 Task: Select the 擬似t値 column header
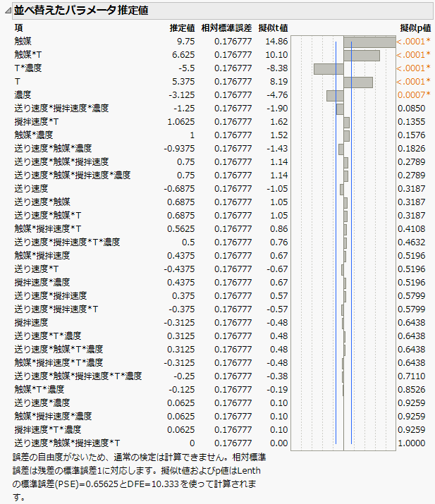[274, 28]
